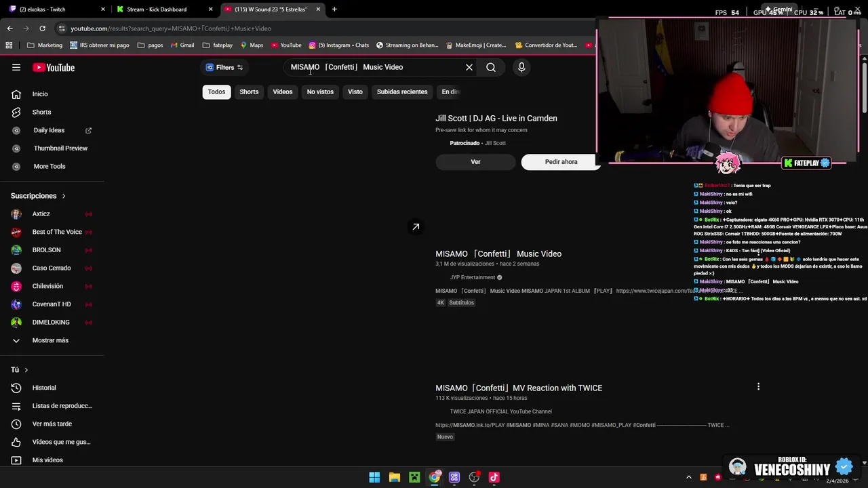The height and width of the screenshot is (488, 868).
Task: Open a new browser tab
Action: click(x=334, y=9)
